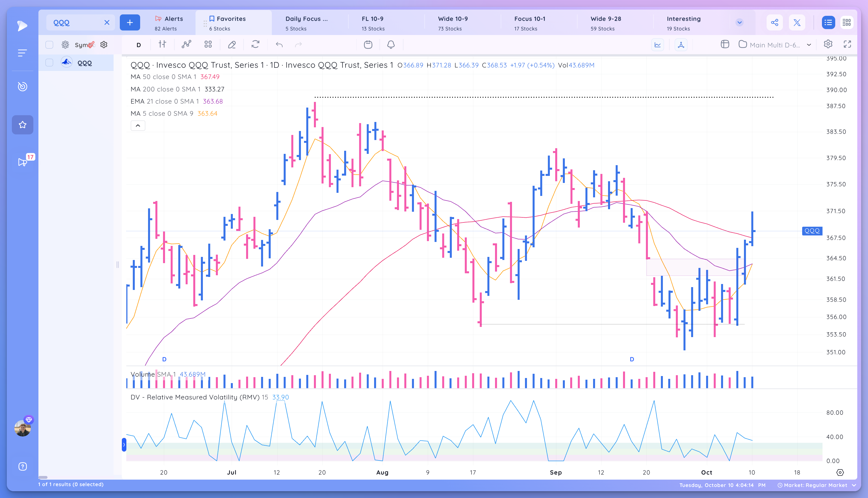
Task: Click the D dividend marker near June 20
Action: coord(164,359)
